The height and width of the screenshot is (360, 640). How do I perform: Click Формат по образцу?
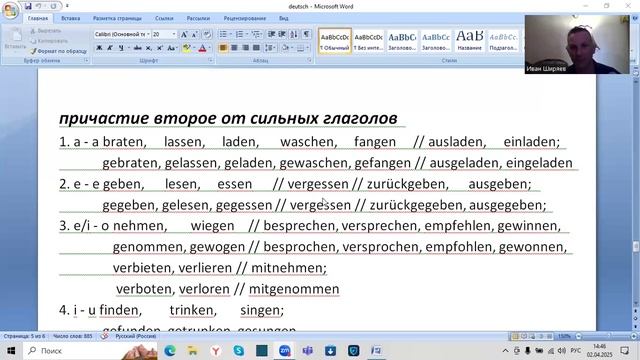point(58,51)
